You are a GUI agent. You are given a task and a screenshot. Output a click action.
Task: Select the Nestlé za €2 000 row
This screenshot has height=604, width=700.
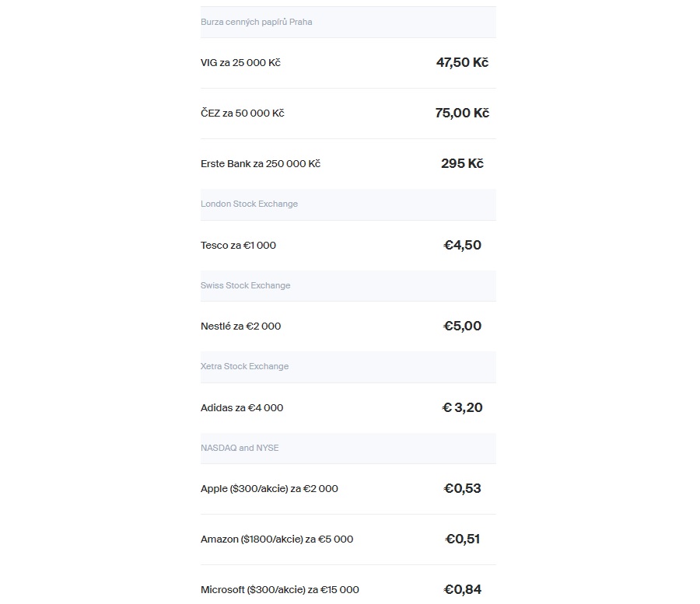coord(348,326)
